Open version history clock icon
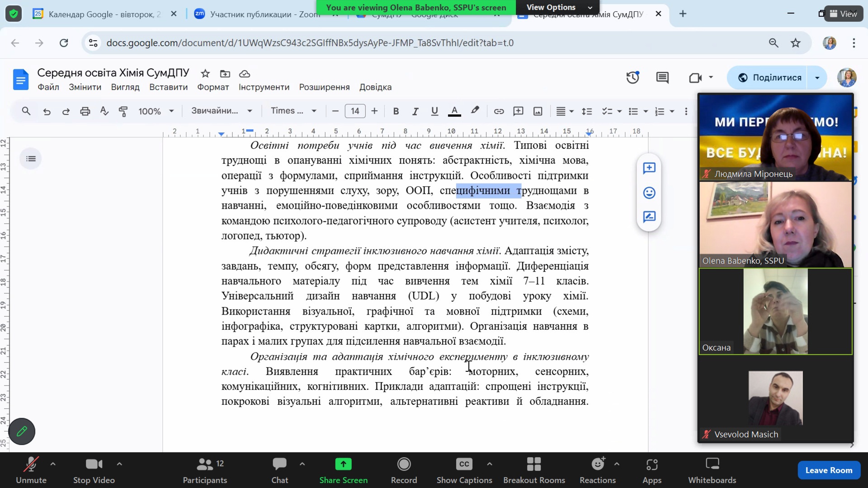Screen dimensions: 868x488 click(632, 78)
